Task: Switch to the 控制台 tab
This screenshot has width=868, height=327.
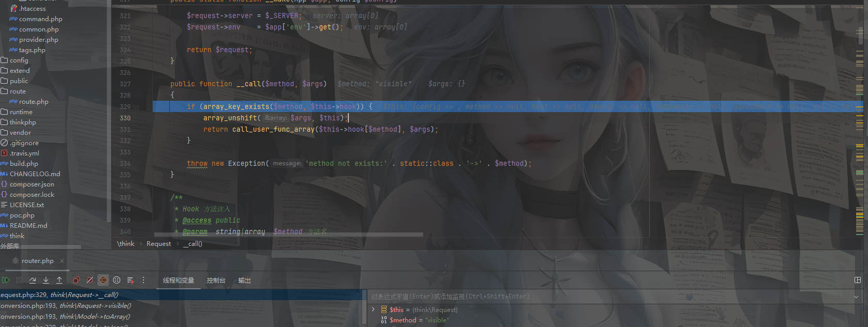Action: point(216,281)
